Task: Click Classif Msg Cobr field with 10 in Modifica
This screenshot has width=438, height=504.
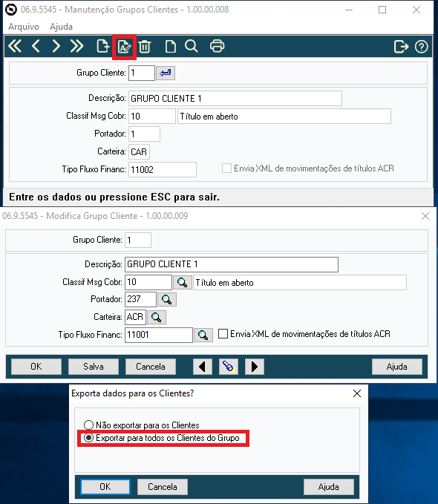Action: (x=148, y=282)
